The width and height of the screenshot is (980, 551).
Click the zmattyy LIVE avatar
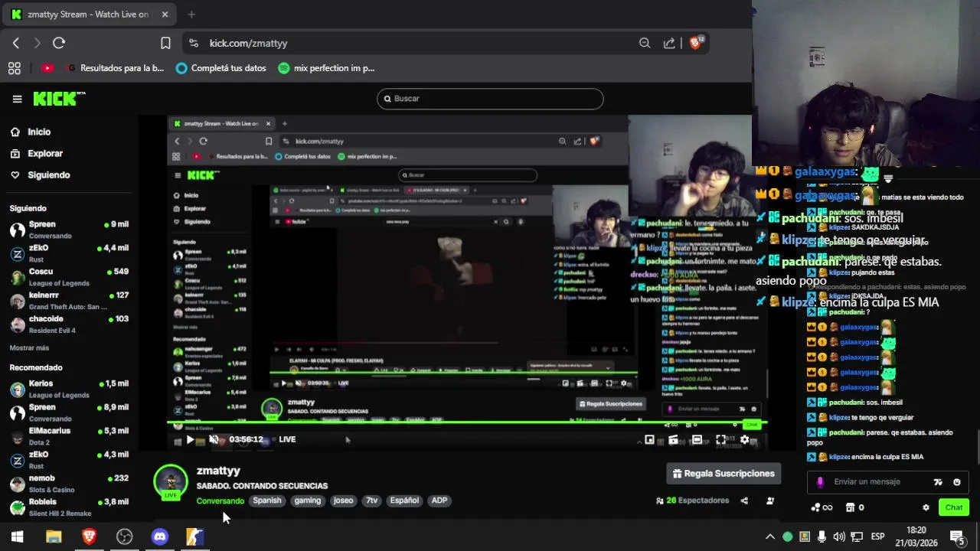tap(171, 482)
